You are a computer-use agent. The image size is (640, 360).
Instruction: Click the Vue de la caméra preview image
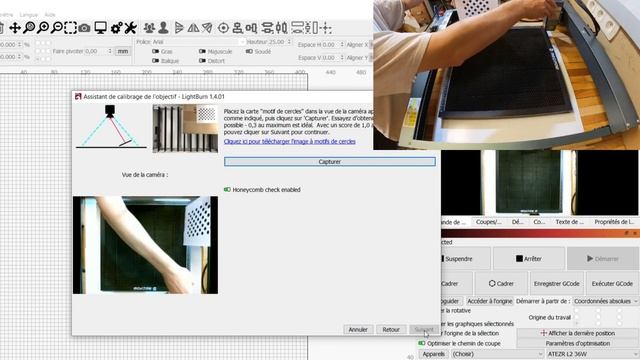pos(145,245)
